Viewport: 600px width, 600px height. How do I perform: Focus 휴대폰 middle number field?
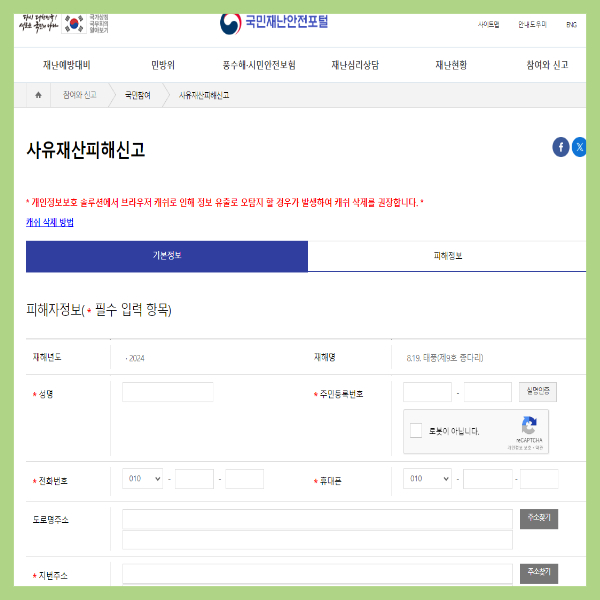tap(488, 479)
